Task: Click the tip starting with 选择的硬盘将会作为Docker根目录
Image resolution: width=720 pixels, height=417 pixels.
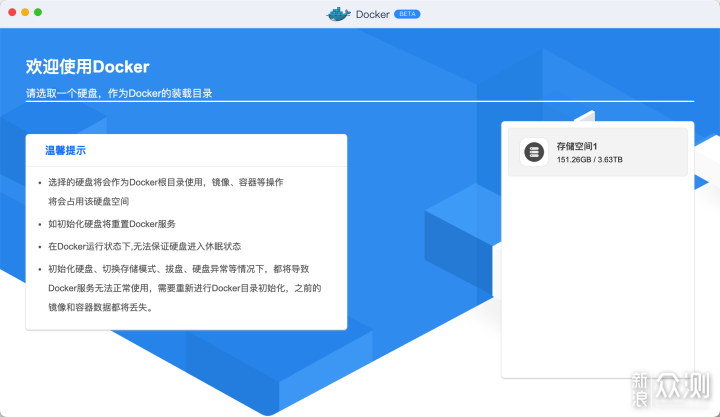Action: [166, 192]
